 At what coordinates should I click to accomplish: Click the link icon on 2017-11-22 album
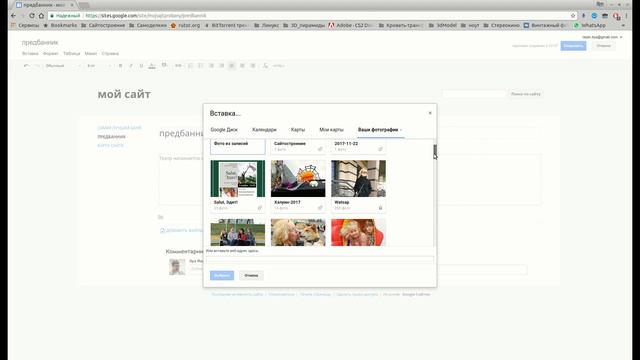380,149
